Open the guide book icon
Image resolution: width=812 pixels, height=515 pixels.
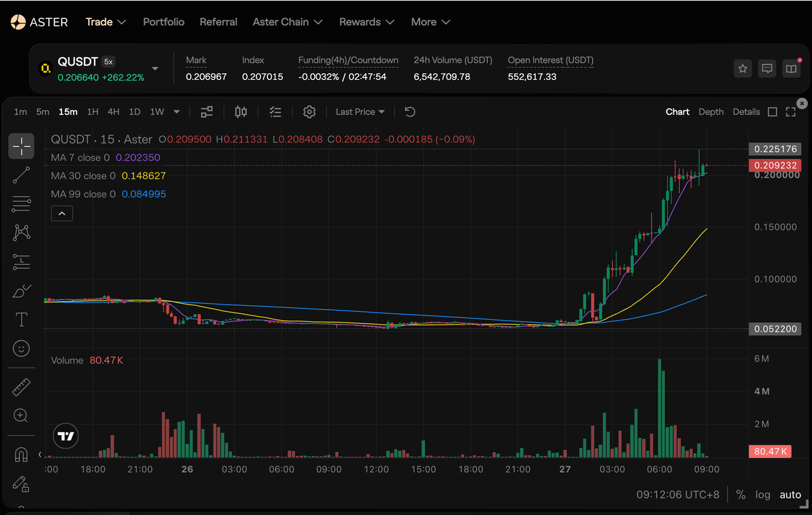(x=792, y=68)
